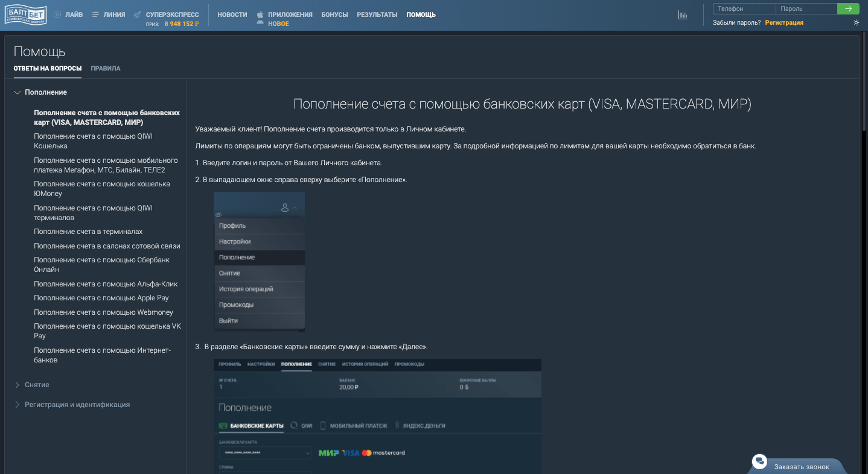Click the Помощь page heading

[x=40, y=52]
